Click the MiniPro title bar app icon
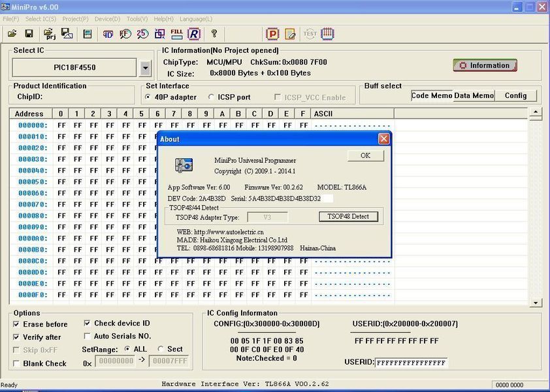Screen dimensions: 550x392 [x=5, y=7]
